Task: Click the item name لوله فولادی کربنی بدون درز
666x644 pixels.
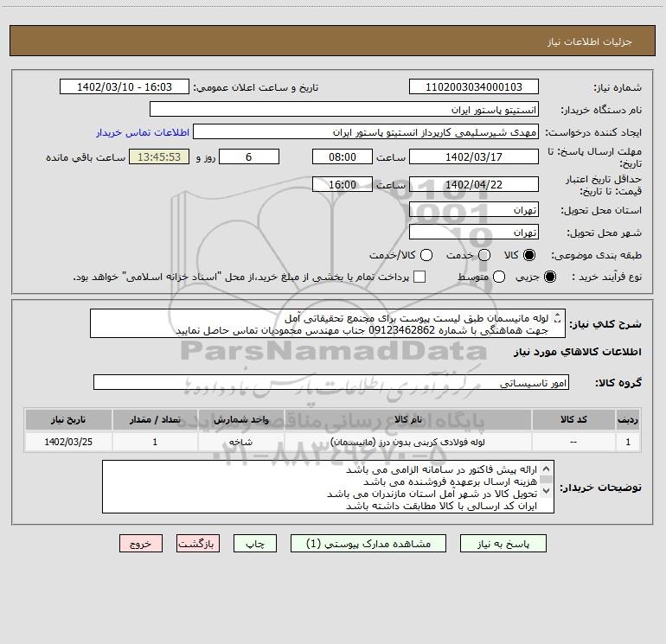Action: (407, 442)
